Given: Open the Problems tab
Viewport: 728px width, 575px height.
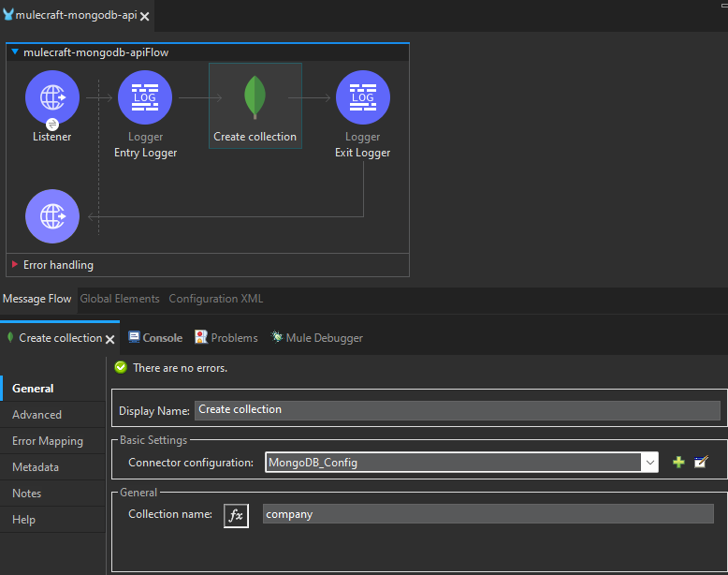Looking at the screenshot, I should click(x=226, y=338).
